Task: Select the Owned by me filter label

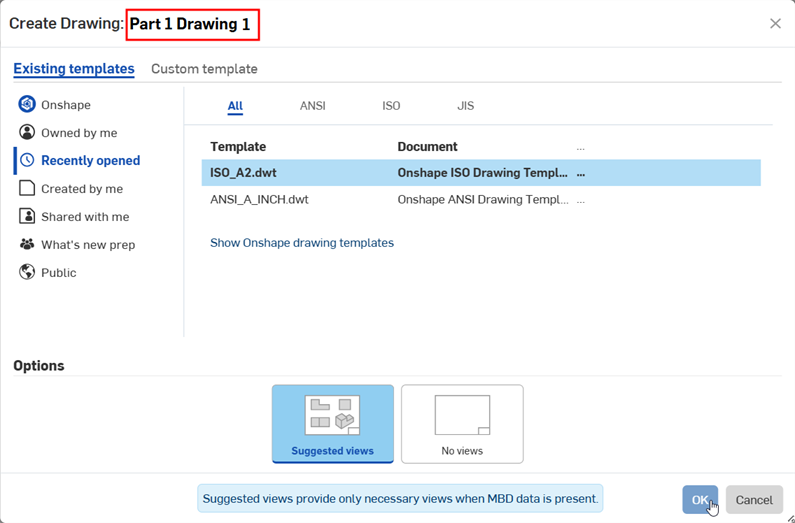Action: [x=79, y=133]
